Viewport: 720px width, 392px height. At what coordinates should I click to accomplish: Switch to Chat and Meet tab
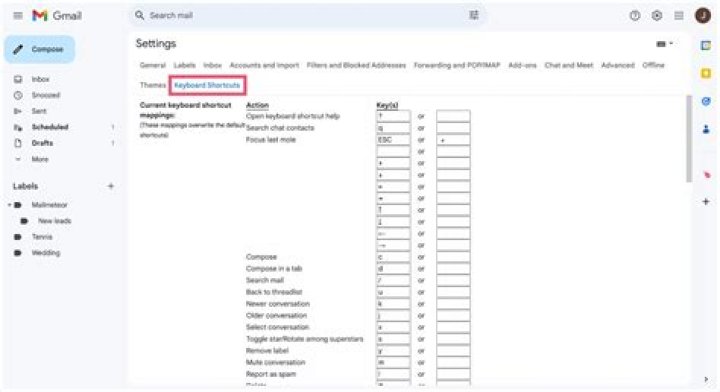pos(569,65)
